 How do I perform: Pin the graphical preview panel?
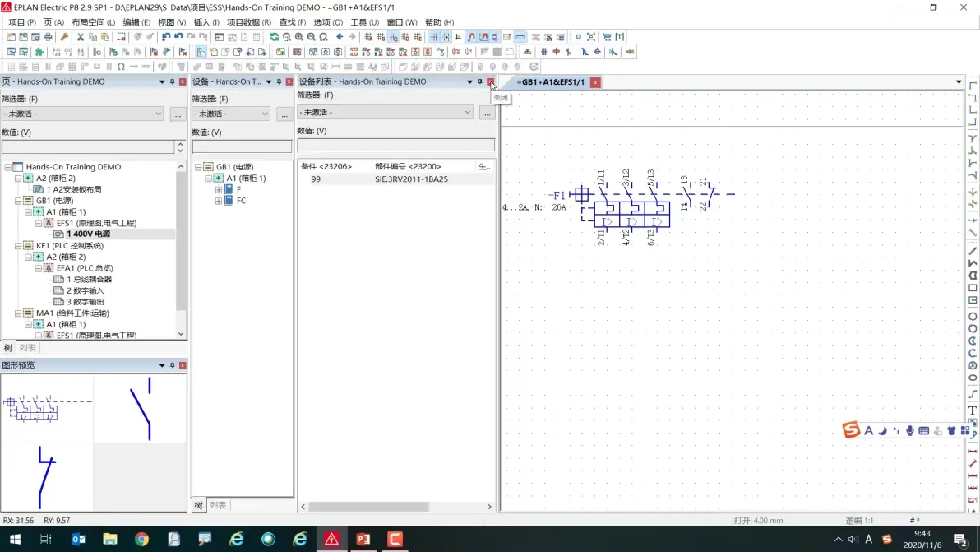pos(173,365)
